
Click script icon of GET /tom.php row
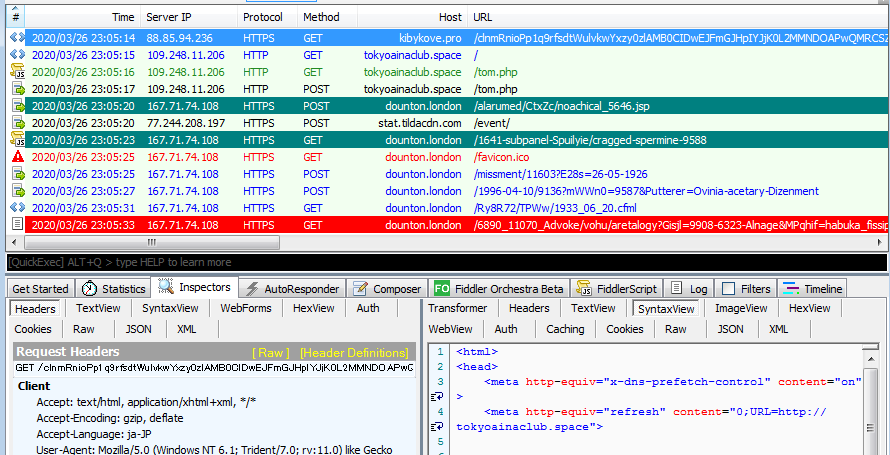point(17,72)
